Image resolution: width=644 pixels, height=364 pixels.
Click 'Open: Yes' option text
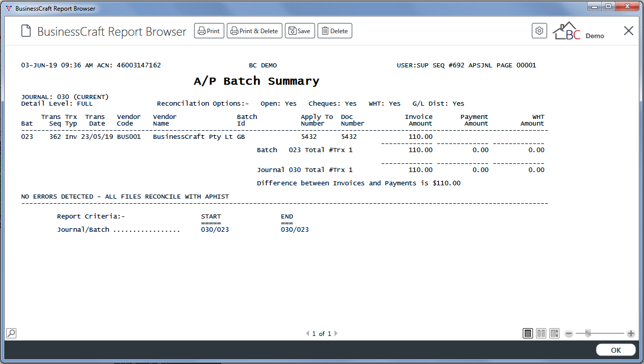coord(278,103)
